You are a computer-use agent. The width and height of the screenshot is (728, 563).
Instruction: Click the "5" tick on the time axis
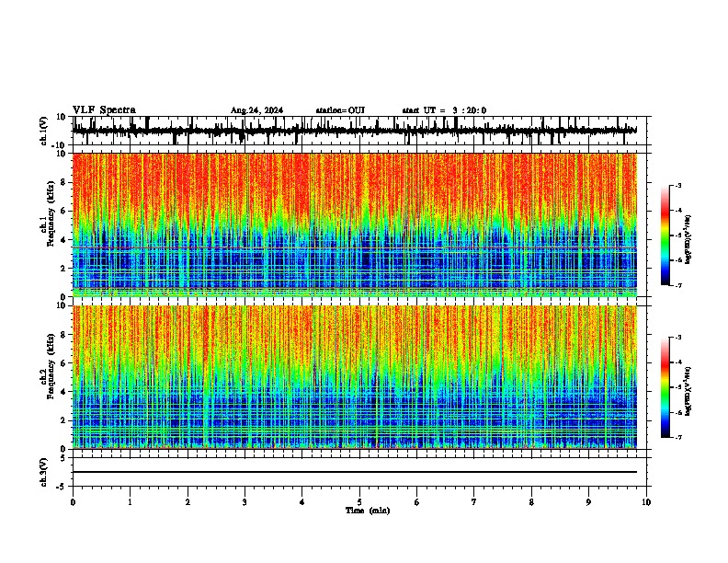pyautogui.click(x=359, y=502)
